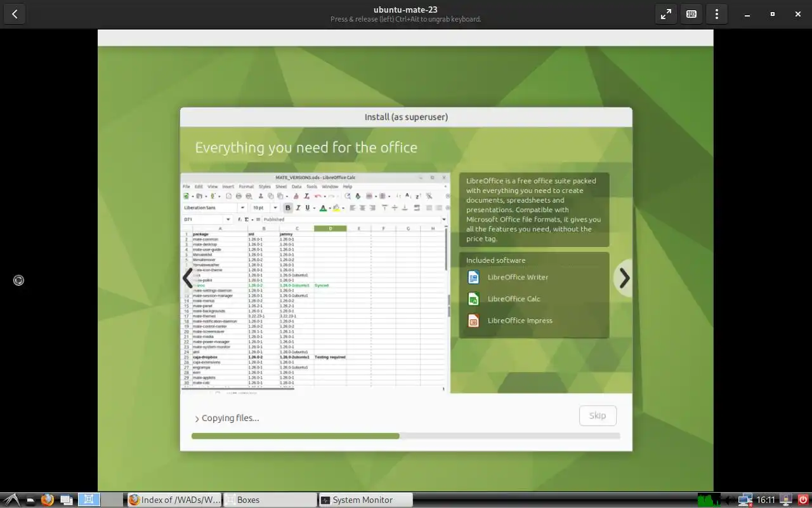Open the volume control tray icon
Screen dimensions: 812x508
tap(730, 500)
